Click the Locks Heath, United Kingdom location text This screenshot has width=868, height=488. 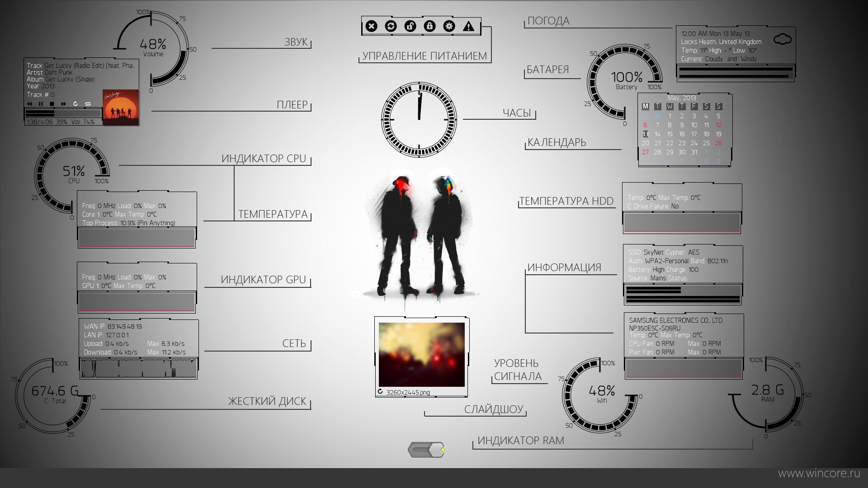coord(721,42)
